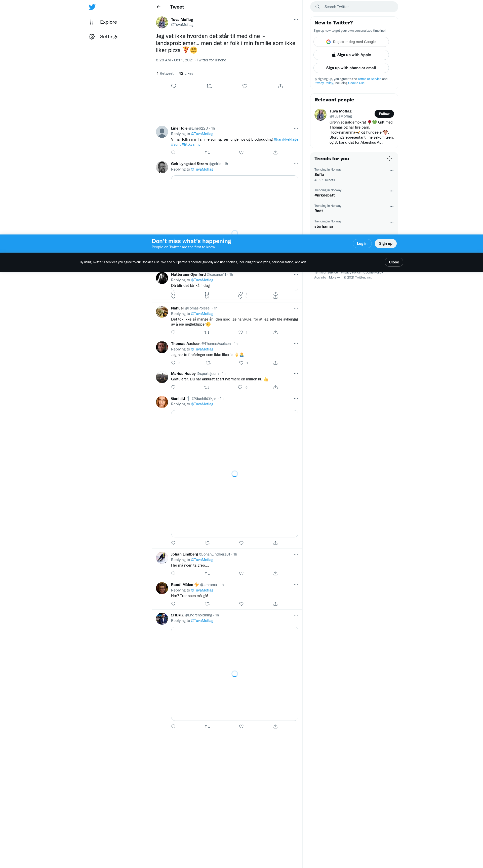Like Marius Husby's reply
483x868 pixels.
240,387
